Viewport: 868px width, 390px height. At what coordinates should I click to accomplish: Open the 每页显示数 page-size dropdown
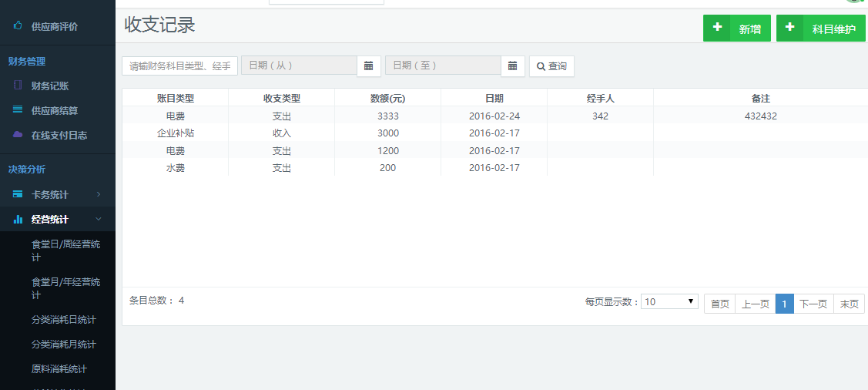[670, 301]
